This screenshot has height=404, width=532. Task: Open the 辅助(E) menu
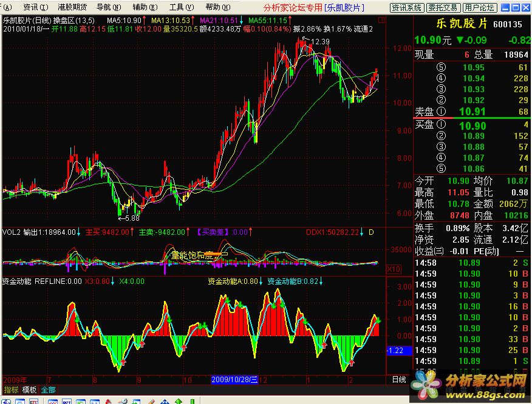(145, 7)
